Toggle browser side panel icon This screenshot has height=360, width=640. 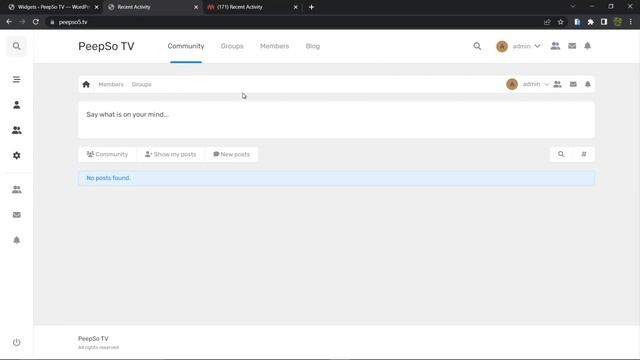[604, 22]
